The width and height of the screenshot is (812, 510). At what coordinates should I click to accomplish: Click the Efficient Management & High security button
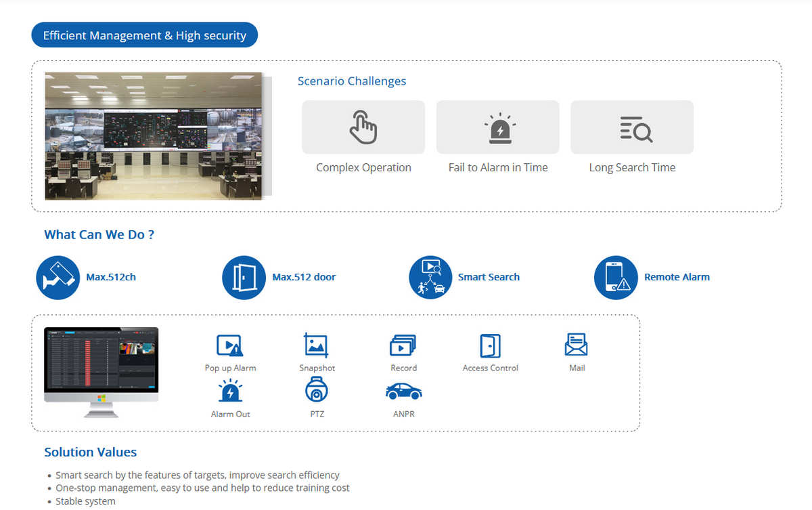point(145,35)
